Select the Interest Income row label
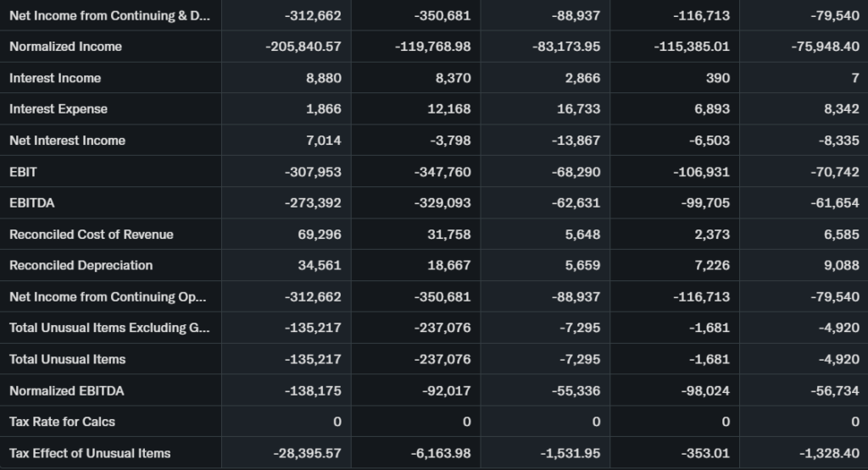Screen dimensions: 868x470 55,78
